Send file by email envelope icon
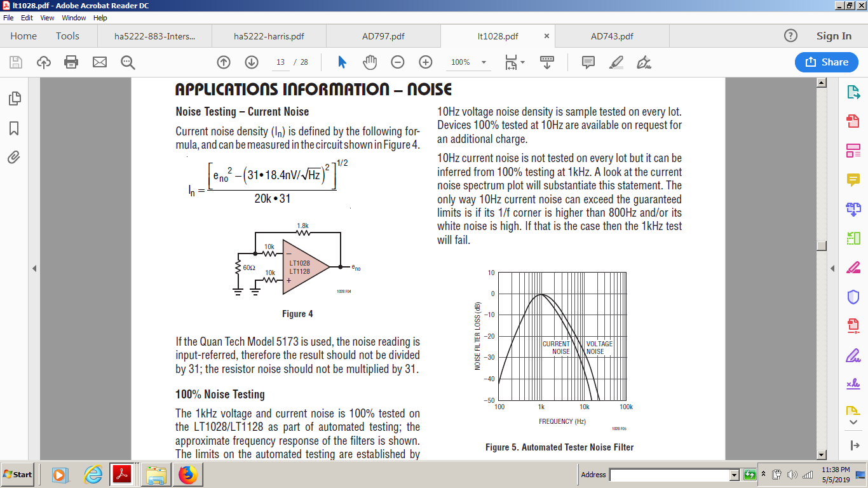Screen dimensions: 868x488 pyautogui.click(x=99, y=62)
